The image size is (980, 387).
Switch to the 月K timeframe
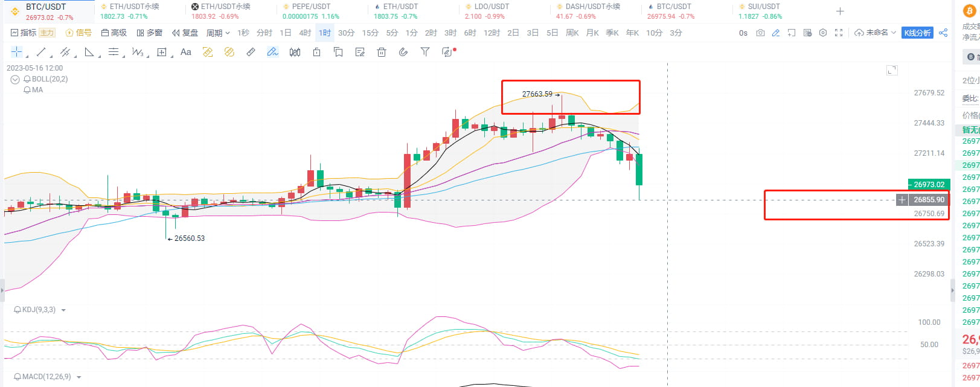click(592, 33)
